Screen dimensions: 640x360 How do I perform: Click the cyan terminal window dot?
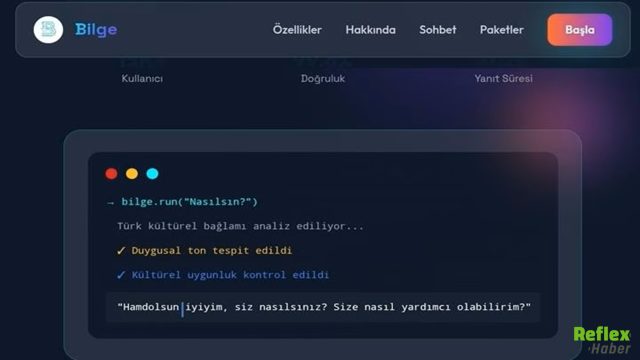pyautogui.click(x=152, y=174)
